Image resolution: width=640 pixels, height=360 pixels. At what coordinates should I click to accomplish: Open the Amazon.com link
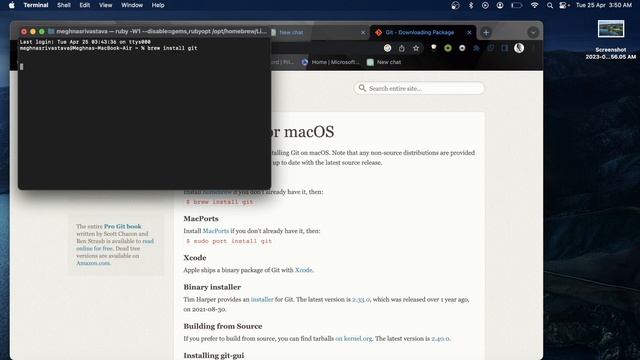93,263
